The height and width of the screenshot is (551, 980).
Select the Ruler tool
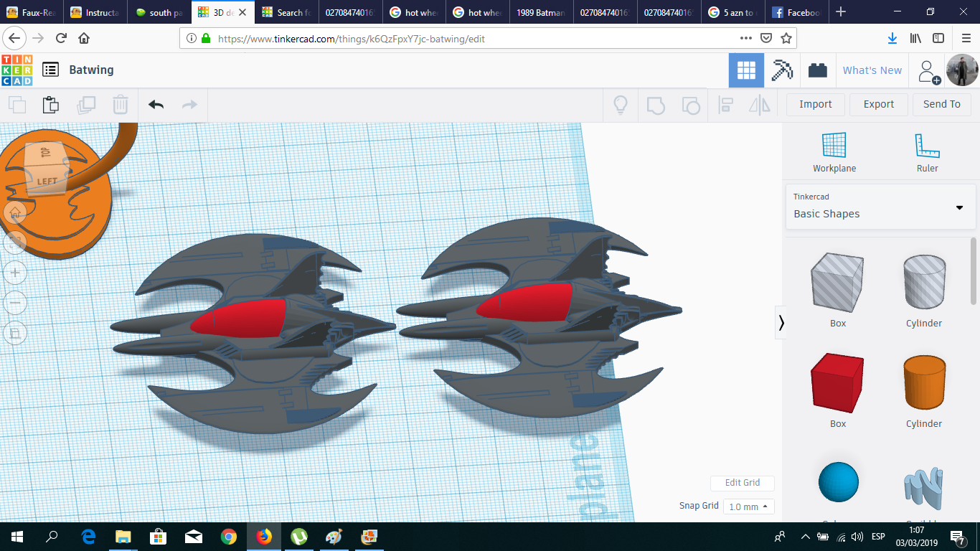tap(927, 152)
